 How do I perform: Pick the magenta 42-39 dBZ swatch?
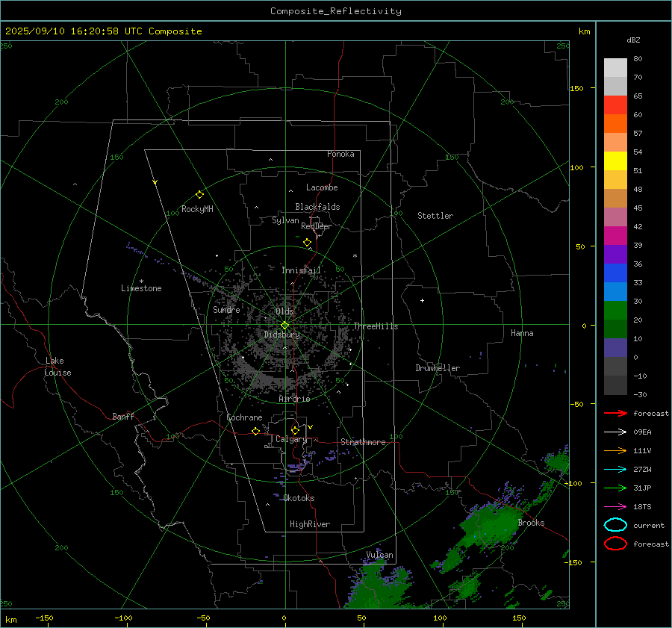point(615,236)
